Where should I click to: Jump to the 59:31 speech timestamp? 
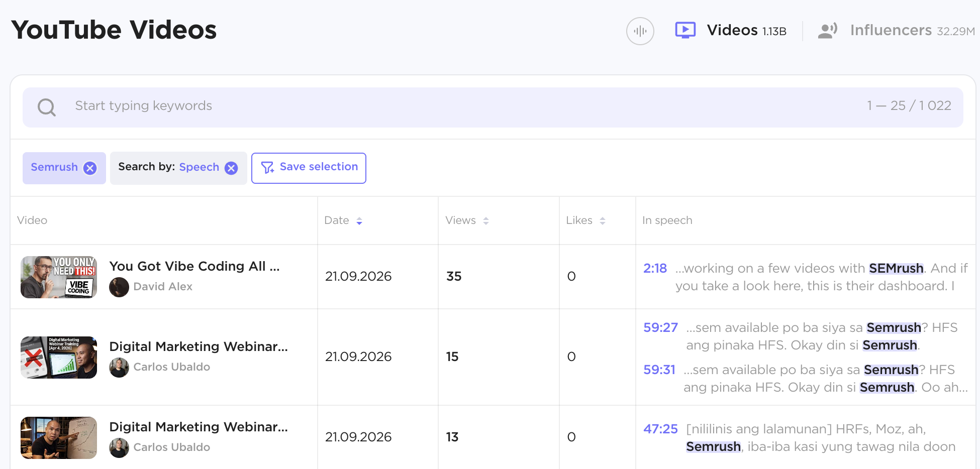tap(659, 370)
